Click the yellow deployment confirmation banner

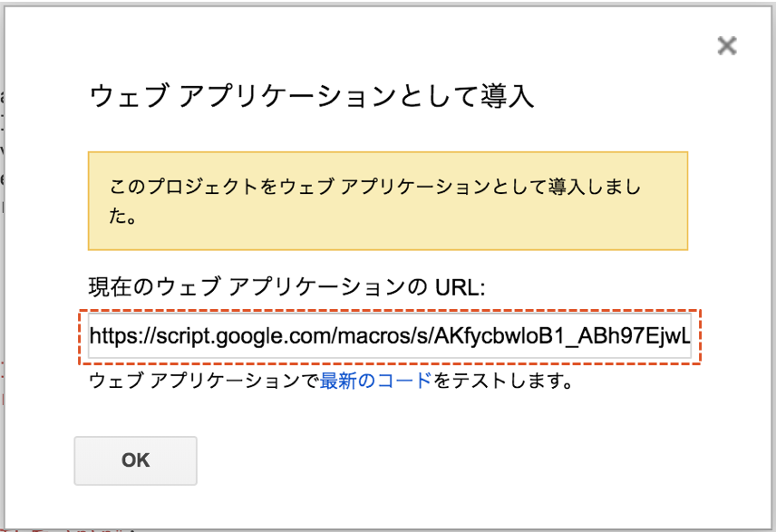point(388,201)
